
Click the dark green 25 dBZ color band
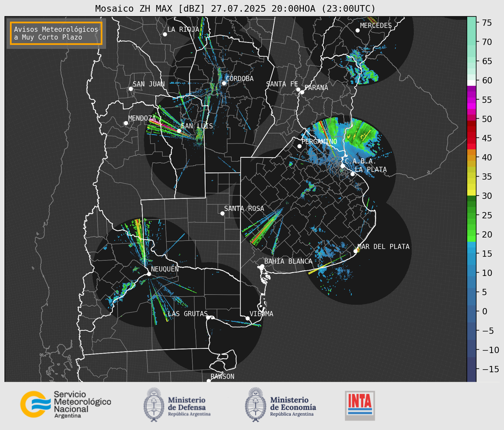coord(471,215)
